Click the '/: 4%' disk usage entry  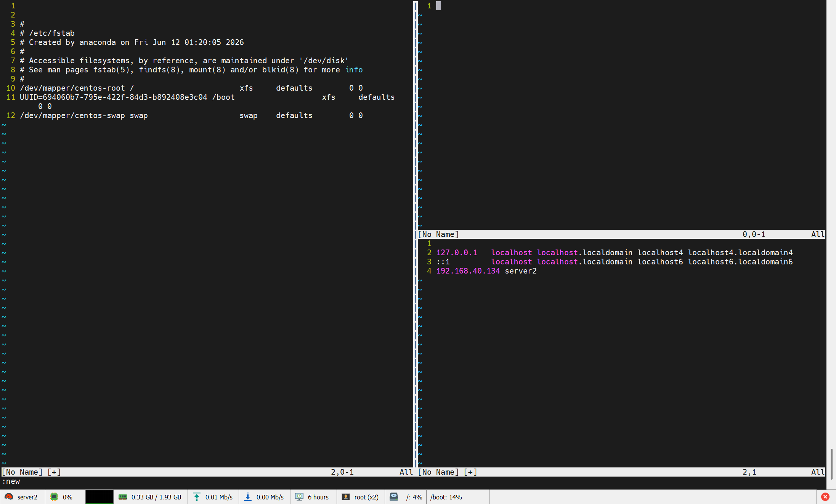point(414,497)
